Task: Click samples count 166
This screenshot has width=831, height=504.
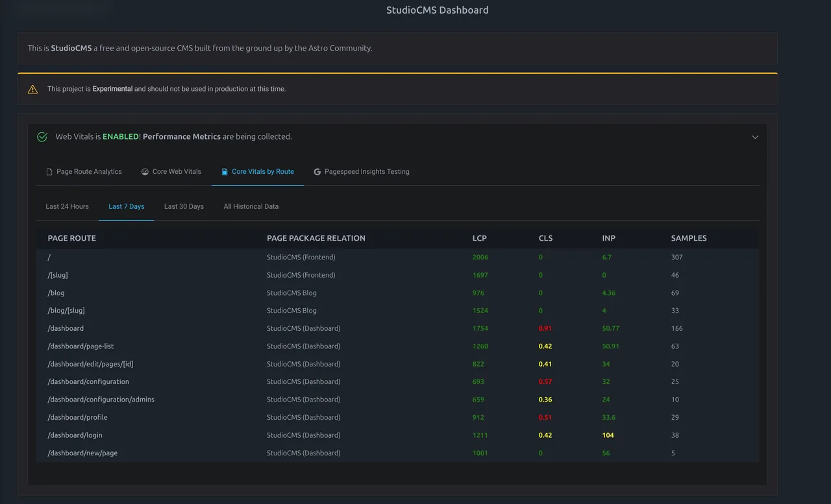Action: [677, 329]
